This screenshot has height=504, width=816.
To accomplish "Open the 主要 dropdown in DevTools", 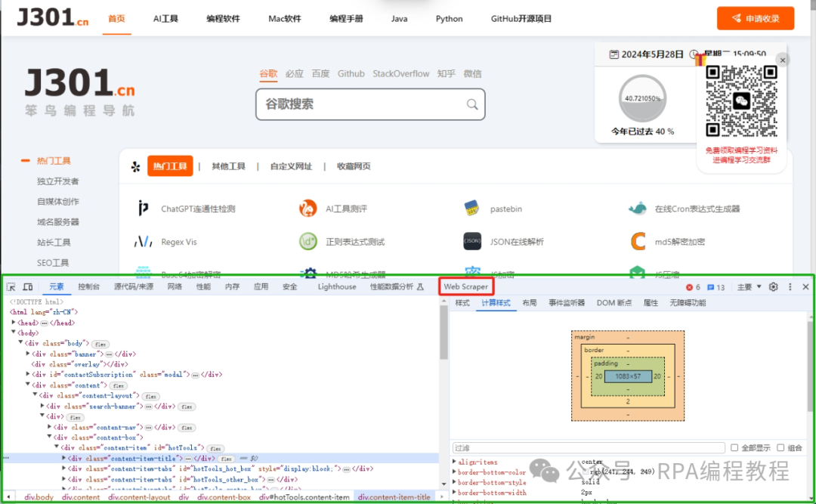I will point(750,287).
